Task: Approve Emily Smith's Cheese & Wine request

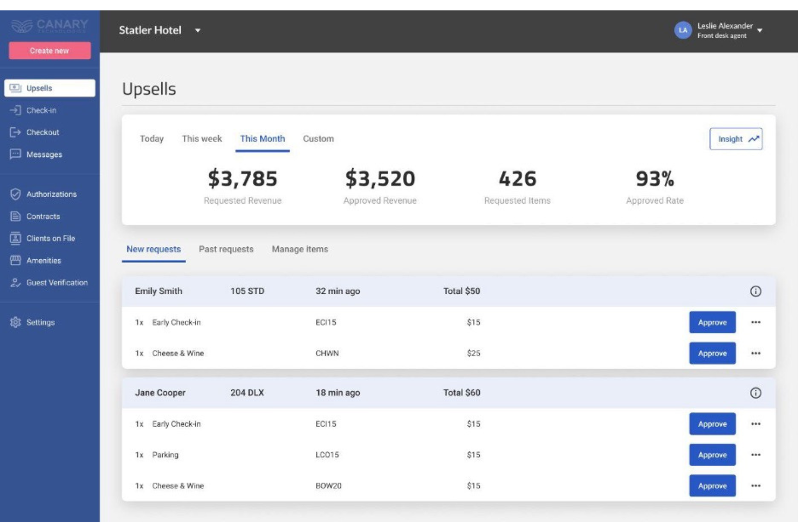Action: pyautogui.click(x=712, y=353)
